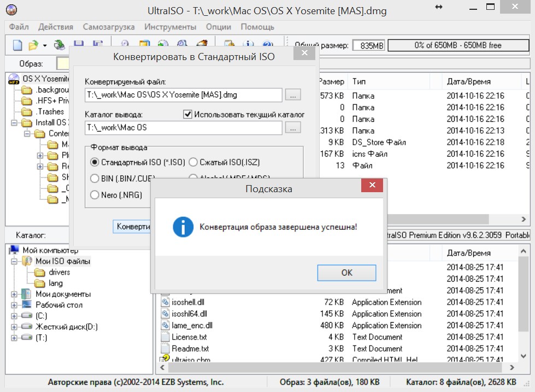This screenshot has height=392, width=535.
Task: Select the .Trashes folder icon
Action: point(27,112)
